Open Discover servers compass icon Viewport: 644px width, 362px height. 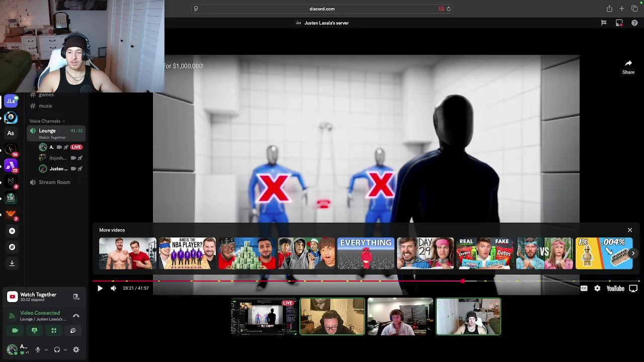click(12, 247)
